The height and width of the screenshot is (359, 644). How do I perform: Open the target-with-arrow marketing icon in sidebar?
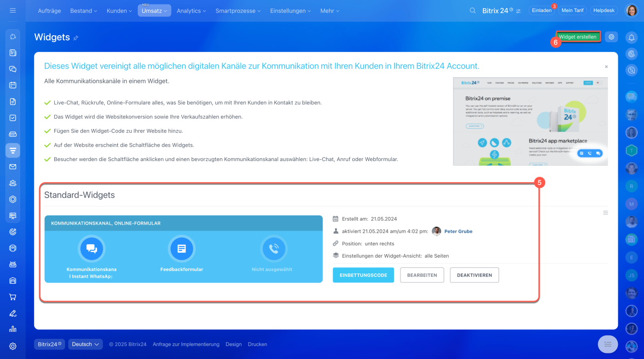click(13, 232)
